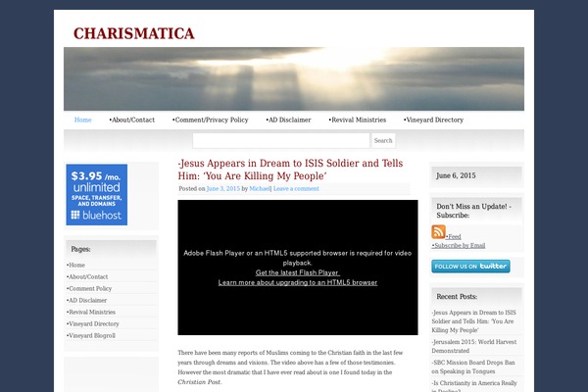The height and width of the screenshot is (392, 588).
Task: Click the Leave a comment link
Action: point(296,189)
